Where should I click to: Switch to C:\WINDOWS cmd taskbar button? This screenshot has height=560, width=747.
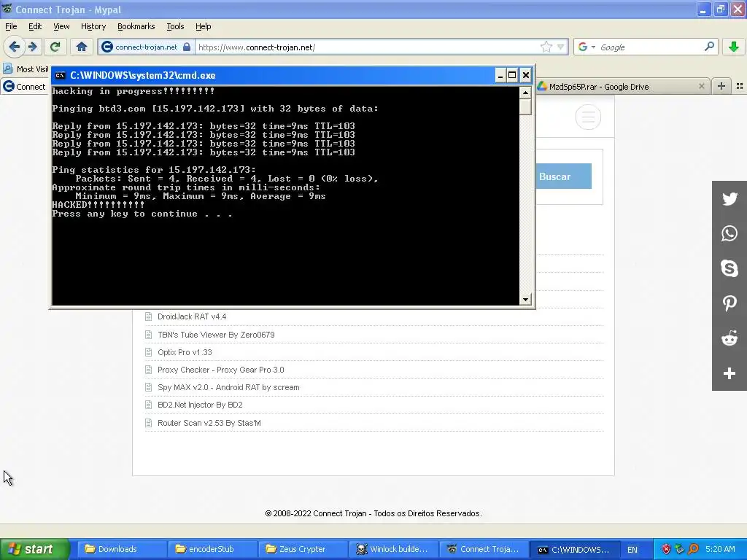point(575,549)
